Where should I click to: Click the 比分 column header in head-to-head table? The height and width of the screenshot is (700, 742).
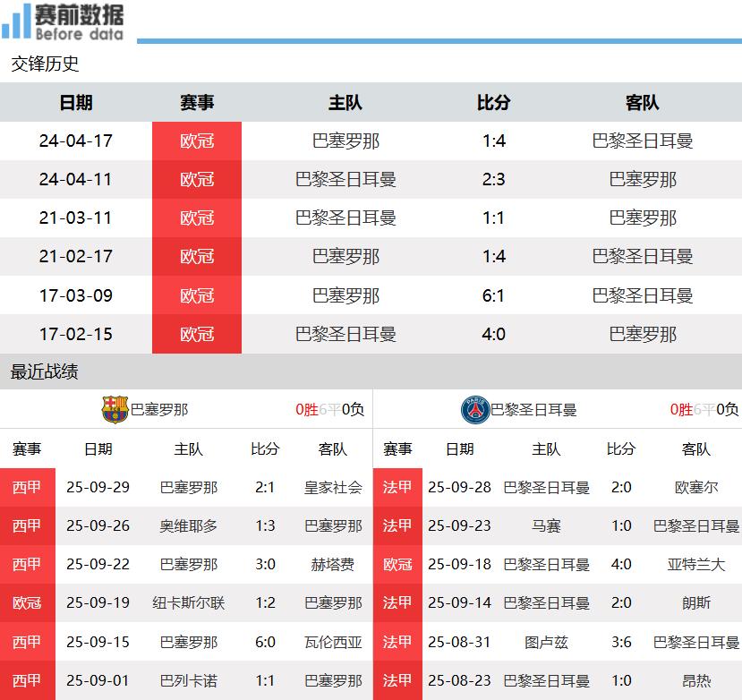tap(493, 103)
